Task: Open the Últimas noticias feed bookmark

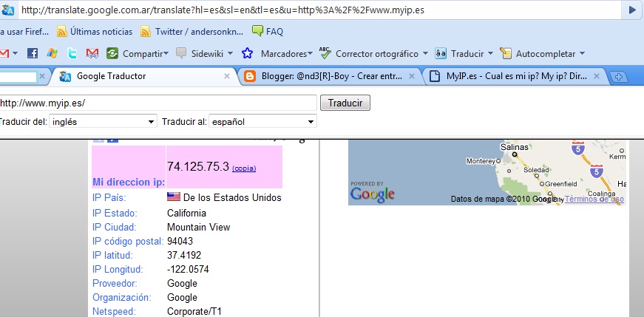Action: coord(95,32)
